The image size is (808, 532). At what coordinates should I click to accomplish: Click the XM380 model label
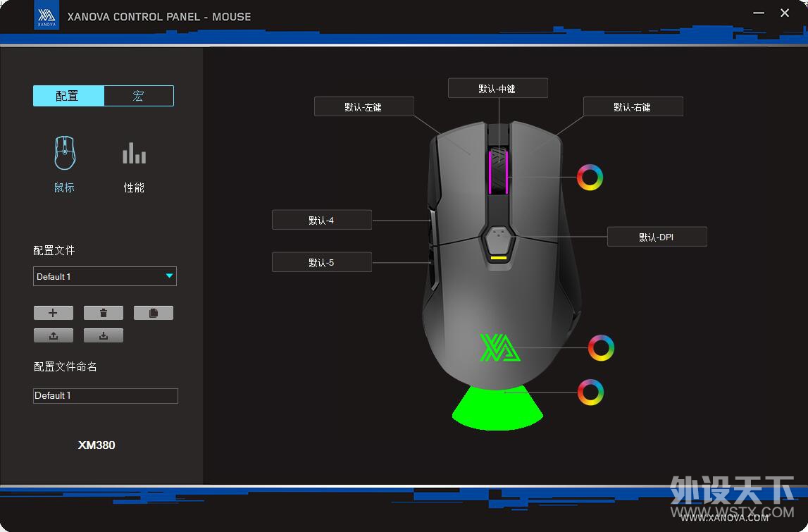97,445
